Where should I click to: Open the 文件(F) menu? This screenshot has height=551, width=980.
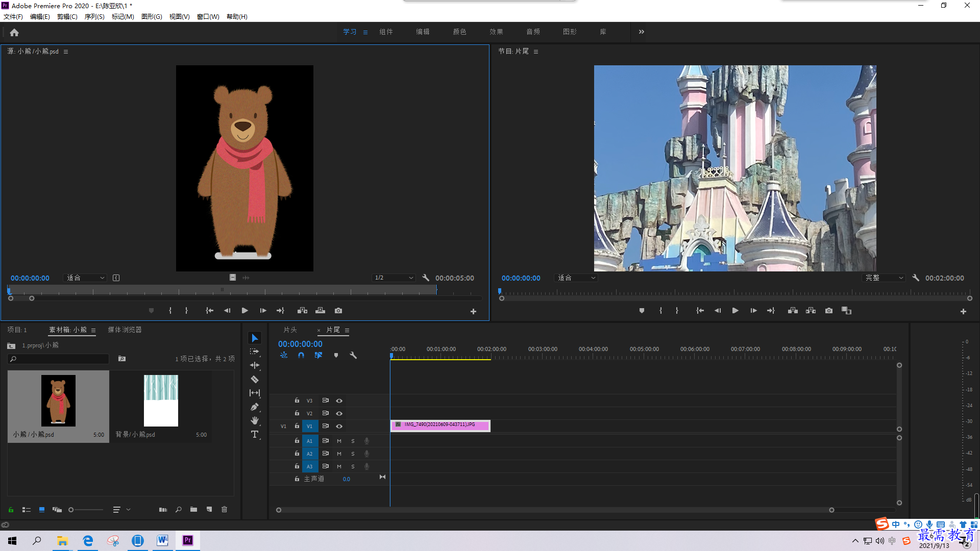click(x=13, y=17)
